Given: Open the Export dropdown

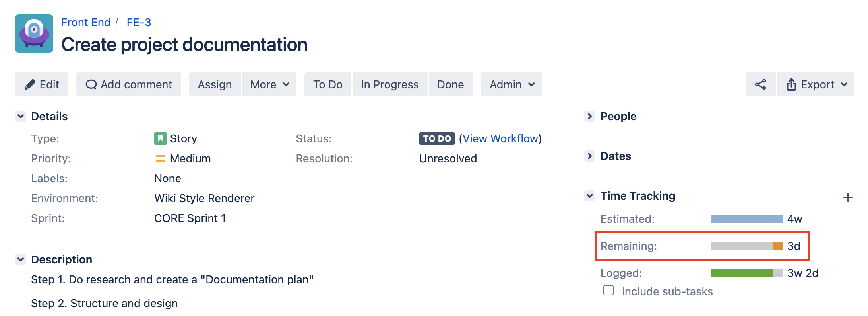Looking at the screenshot, I should coord(816,84).
